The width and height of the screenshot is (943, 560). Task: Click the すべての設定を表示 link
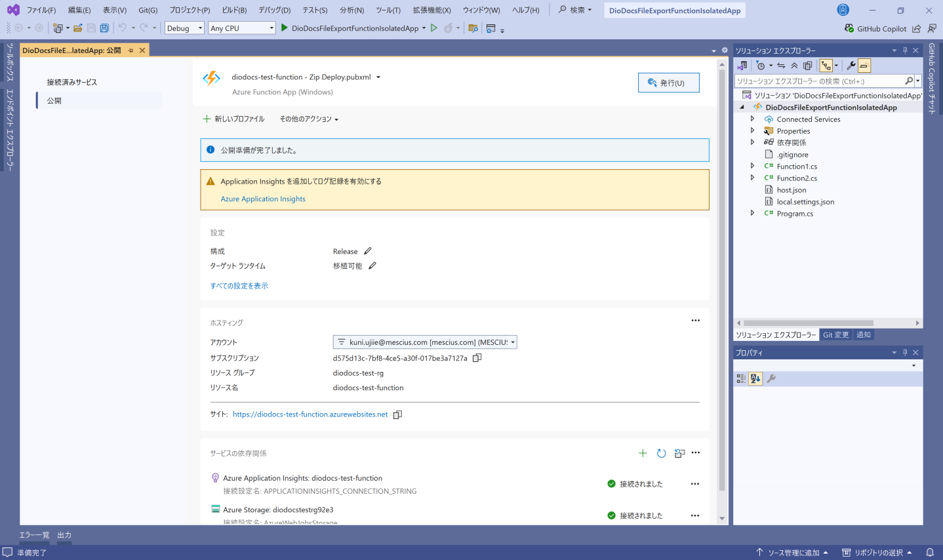pos(239,286)
